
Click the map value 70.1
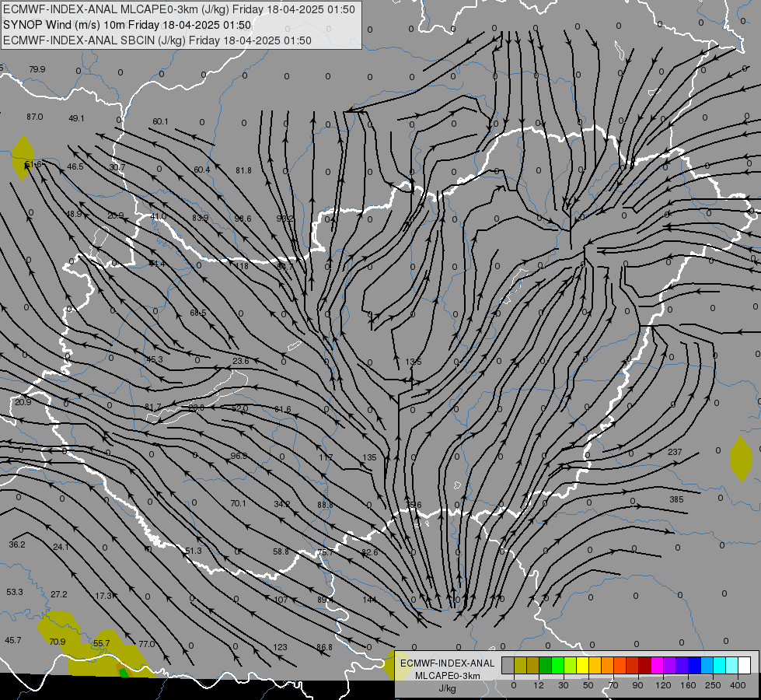[238, 504]
